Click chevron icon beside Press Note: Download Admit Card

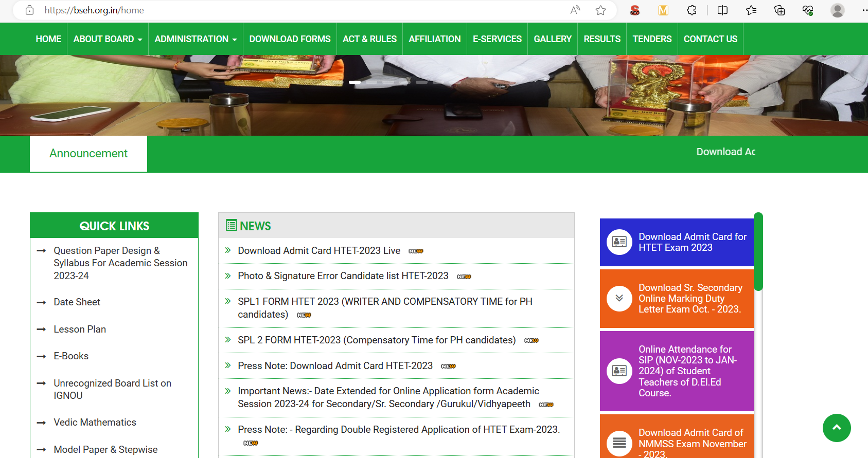pyautogui.click(x=228, y=365)
